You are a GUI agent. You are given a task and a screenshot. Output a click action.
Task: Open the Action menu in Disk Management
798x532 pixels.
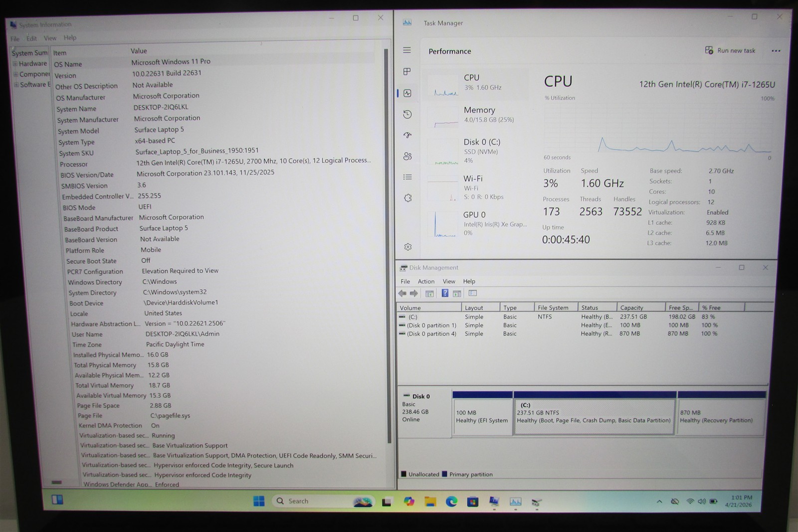(x=426, y=281)
